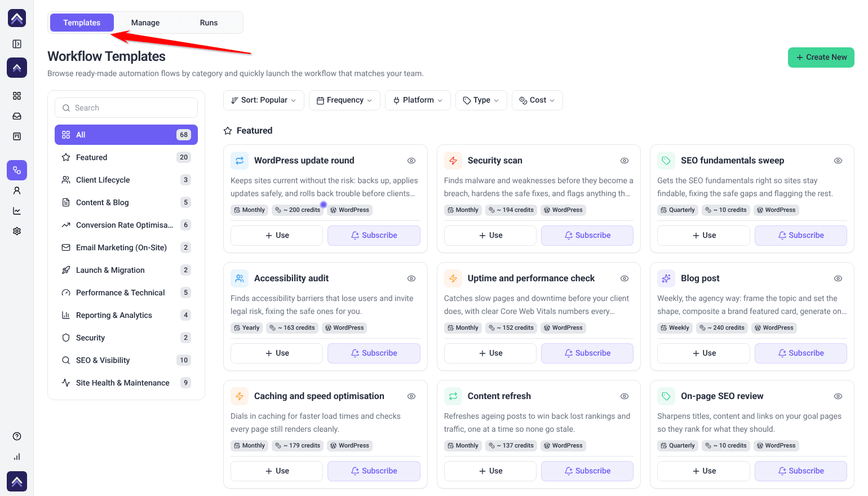Image resolution: width=868 pixels, height=496 pixels.
Task: Preview Content refresh using its eye icon
Action: (625, 396)
